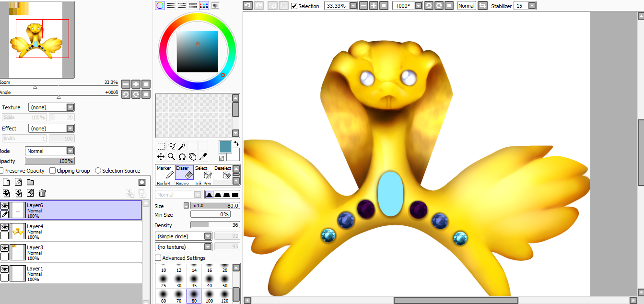The height and width of the screenshot is (304, 644).
Task: Zoom out with top toolbar minus button
Action: click(x=363, y=6)
